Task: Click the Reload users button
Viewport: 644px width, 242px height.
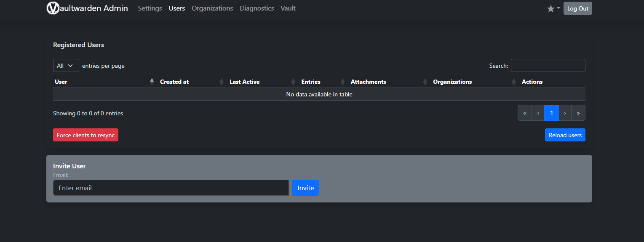Action: tap(565, 135)
